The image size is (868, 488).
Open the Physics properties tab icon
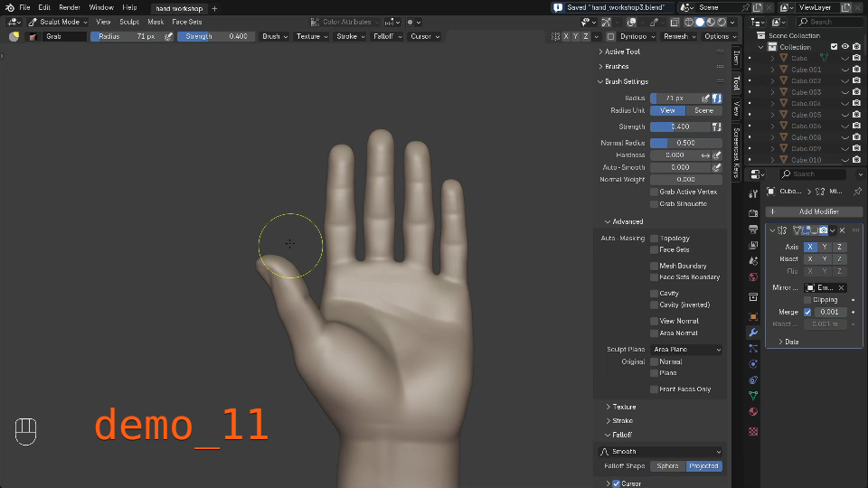click(x=753, y=363)
